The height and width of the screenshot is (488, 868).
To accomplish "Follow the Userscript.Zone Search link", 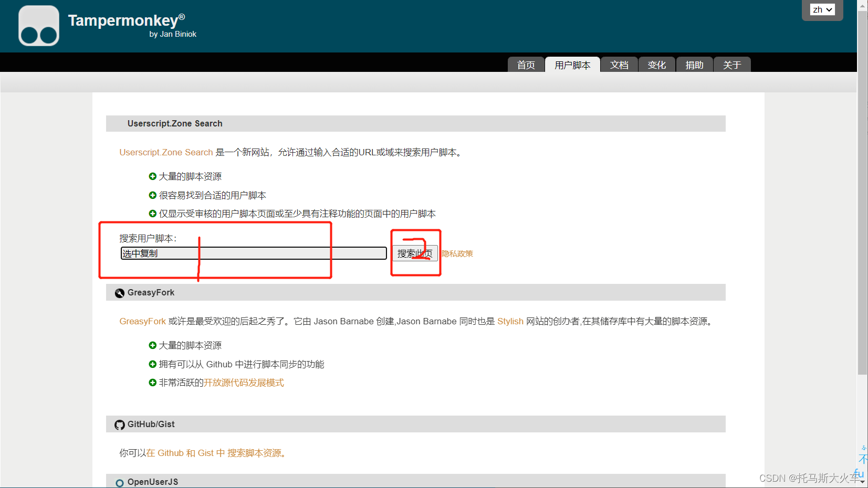I will (166, 152).
